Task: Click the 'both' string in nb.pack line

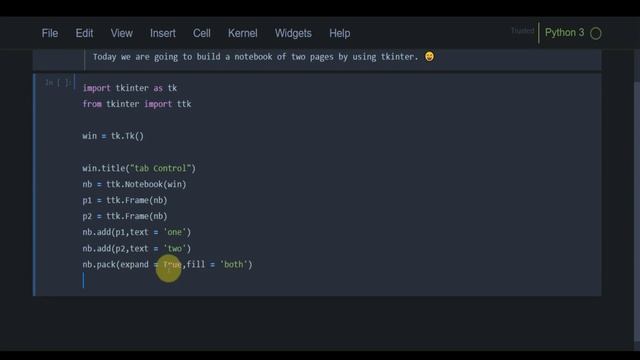Action: 234,264
